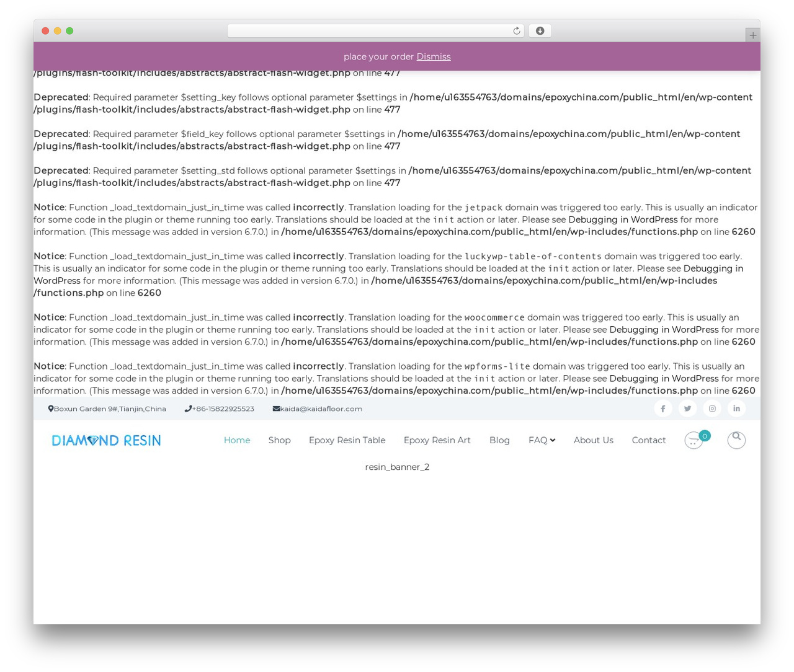Open the Facebook social icon

662,409
